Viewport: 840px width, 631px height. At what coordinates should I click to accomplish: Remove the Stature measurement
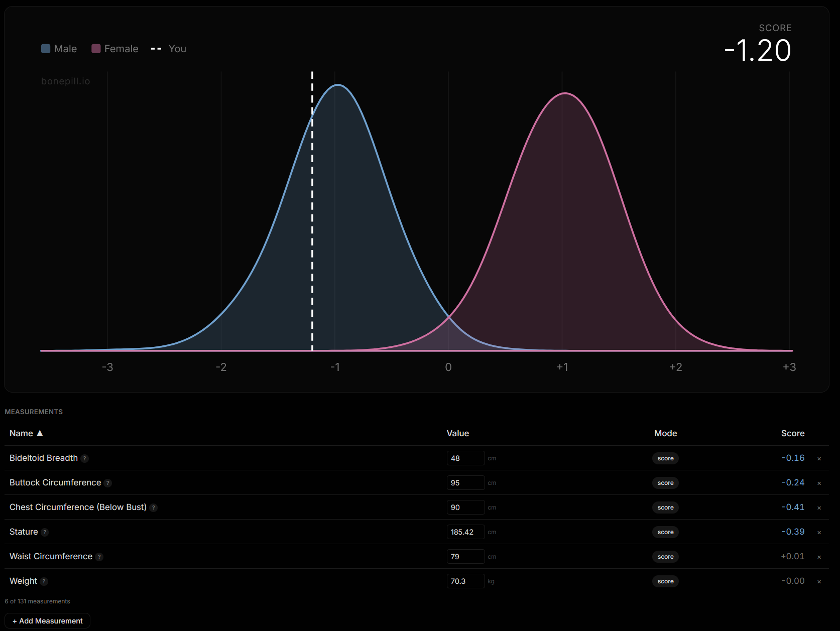tap(819, 532)
